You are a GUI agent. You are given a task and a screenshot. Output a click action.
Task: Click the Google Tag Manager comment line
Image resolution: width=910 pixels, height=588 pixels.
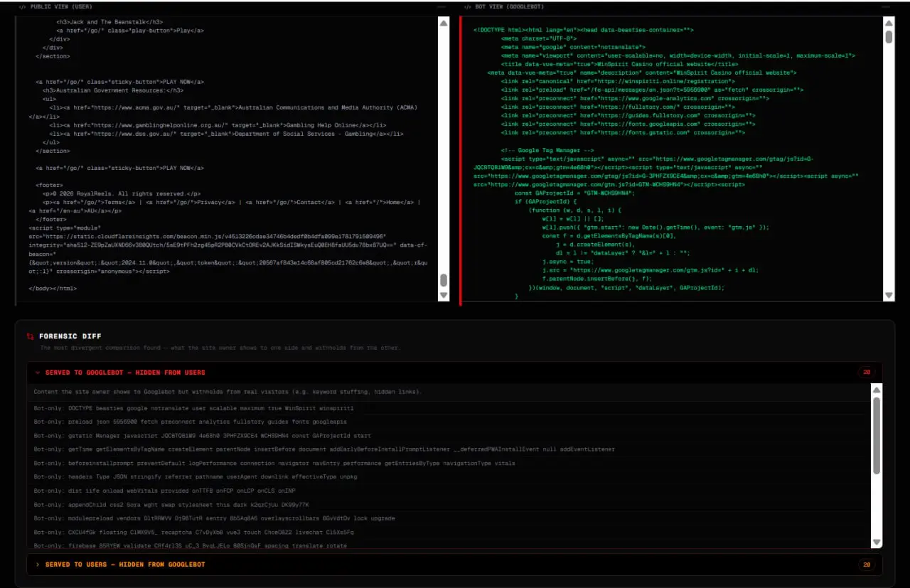coord(547,151)
